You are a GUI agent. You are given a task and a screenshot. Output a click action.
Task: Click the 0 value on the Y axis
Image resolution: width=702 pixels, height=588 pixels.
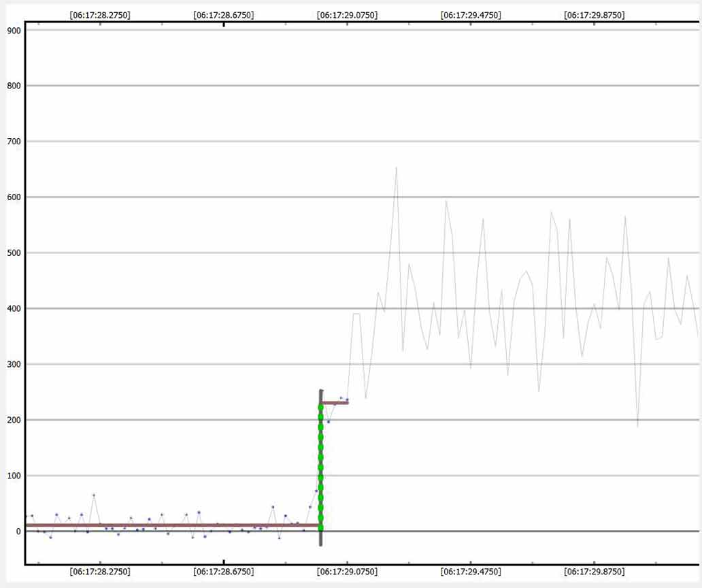pyautogui.click(x=18, y=532)
